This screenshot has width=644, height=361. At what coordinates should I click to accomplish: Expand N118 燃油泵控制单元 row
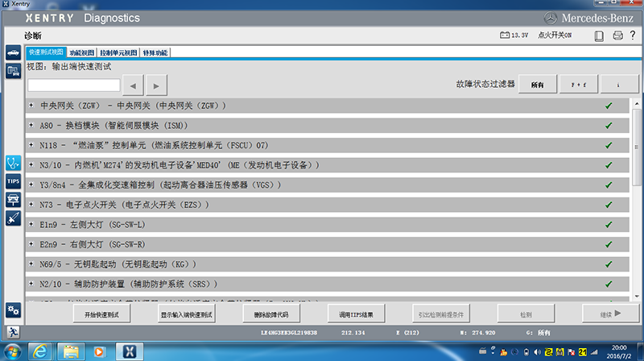pyautogui.click(x=31, y=145)
